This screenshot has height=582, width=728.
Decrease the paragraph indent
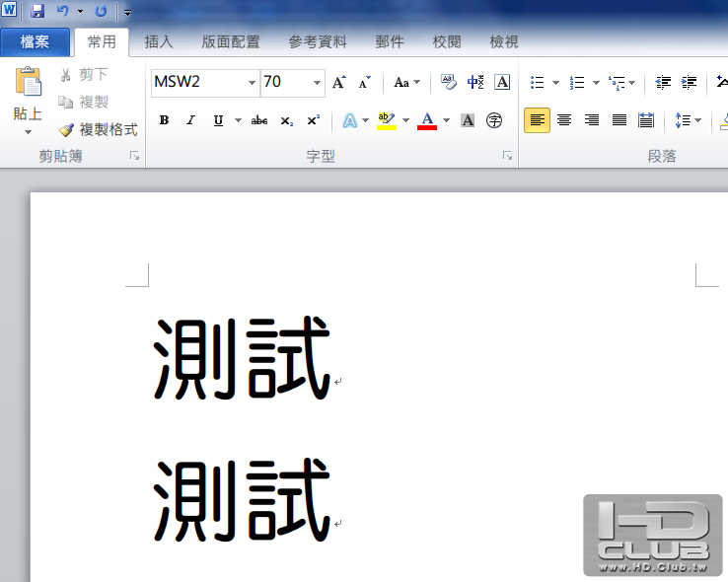(663, 83)
